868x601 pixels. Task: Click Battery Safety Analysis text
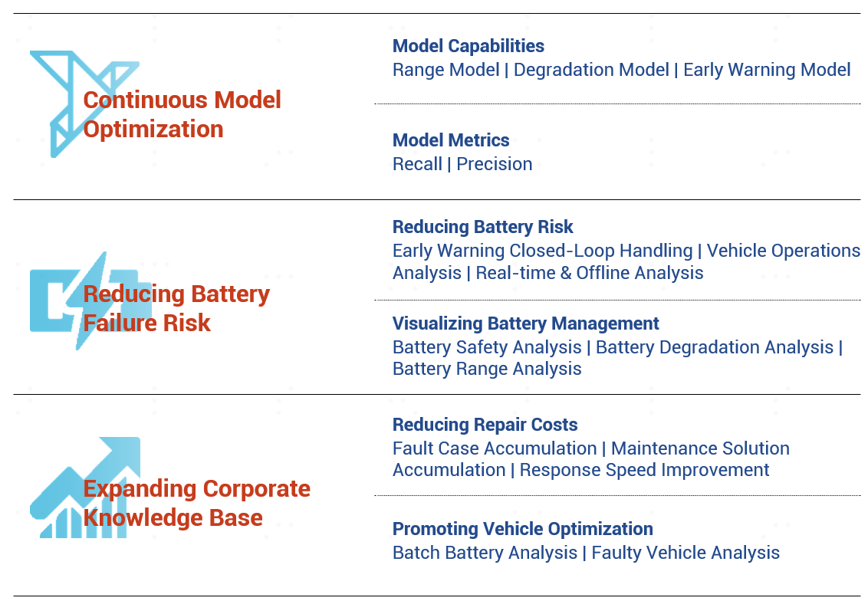[x=487, y=347]
